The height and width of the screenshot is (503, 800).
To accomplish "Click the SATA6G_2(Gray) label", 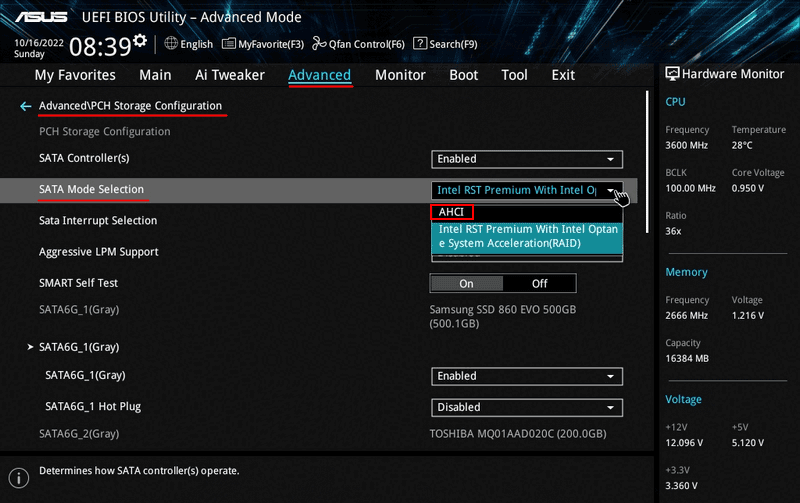I will pos(79,434).
